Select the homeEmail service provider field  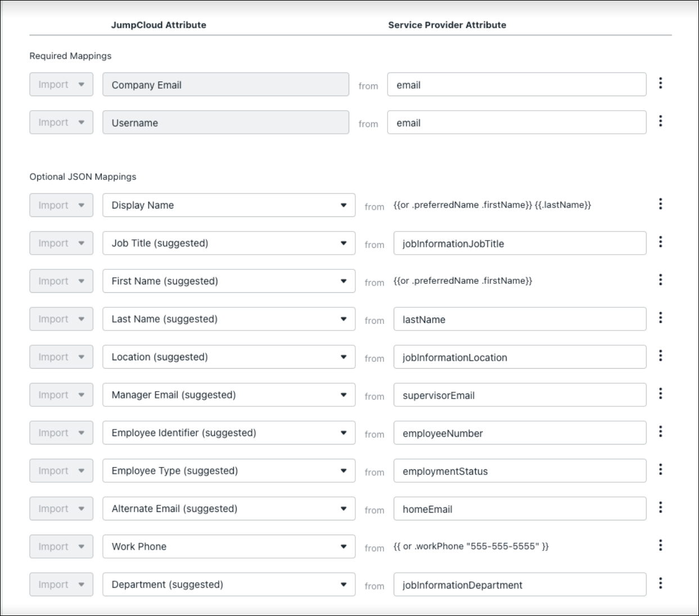coord(519,509)
